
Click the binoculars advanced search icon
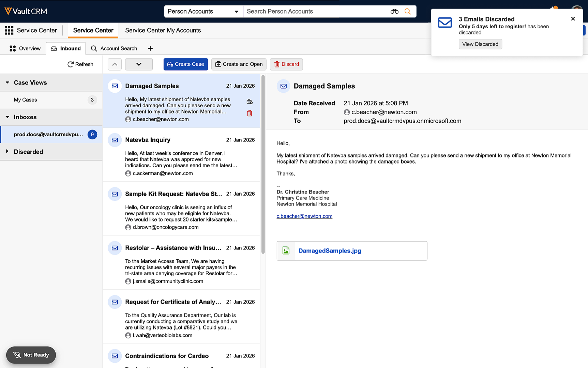click(394, 12)
